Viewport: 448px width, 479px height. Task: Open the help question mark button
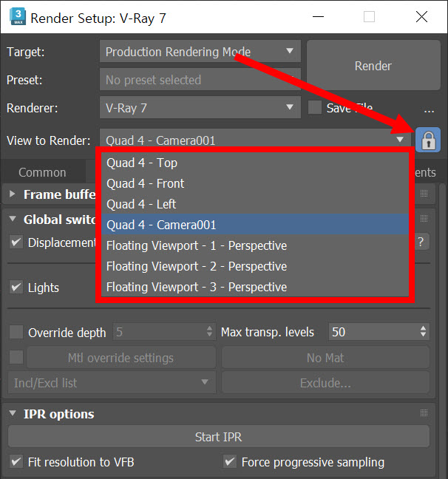click(x=421, y=242)
